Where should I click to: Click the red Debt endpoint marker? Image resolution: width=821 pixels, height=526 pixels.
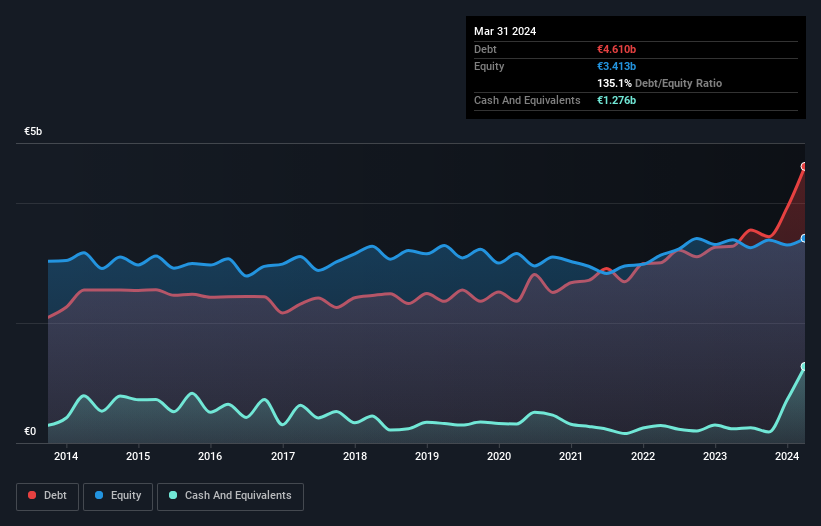point(804,166)
